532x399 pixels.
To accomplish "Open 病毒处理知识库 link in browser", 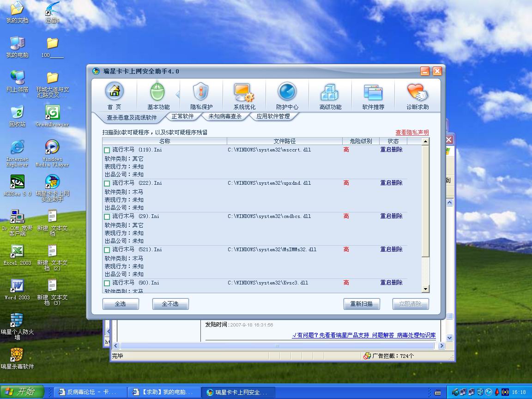I will [x=416, y=335].
